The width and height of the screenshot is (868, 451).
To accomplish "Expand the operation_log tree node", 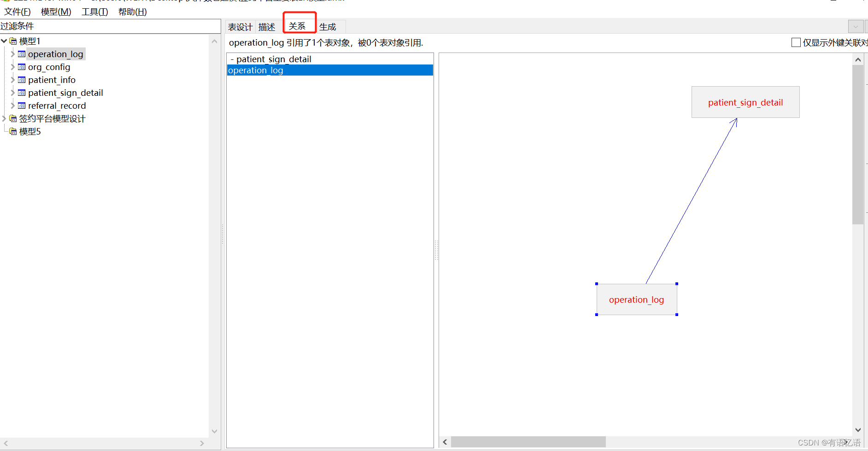I will 12,54.
